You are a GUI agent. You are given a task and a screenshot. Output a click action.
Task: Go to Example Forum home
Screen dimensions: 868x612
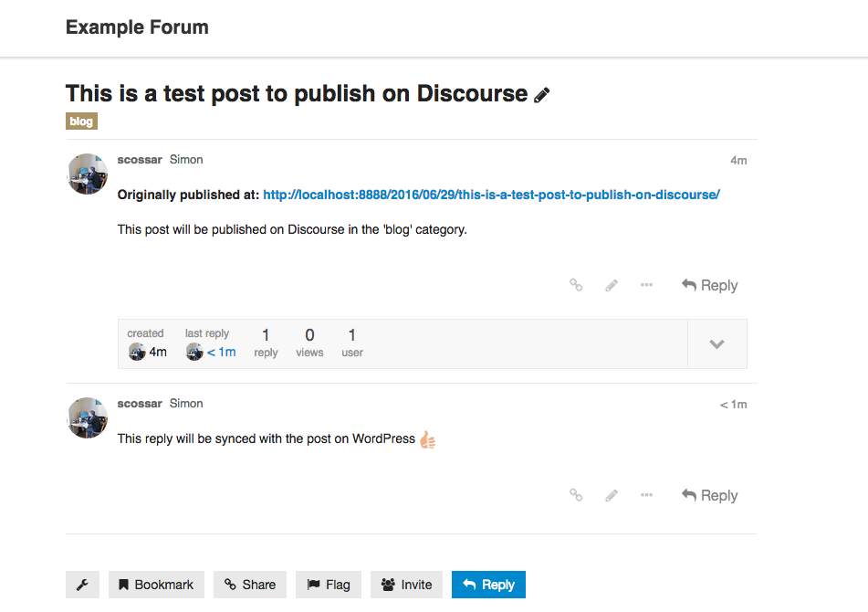click(x=137, y=27)
